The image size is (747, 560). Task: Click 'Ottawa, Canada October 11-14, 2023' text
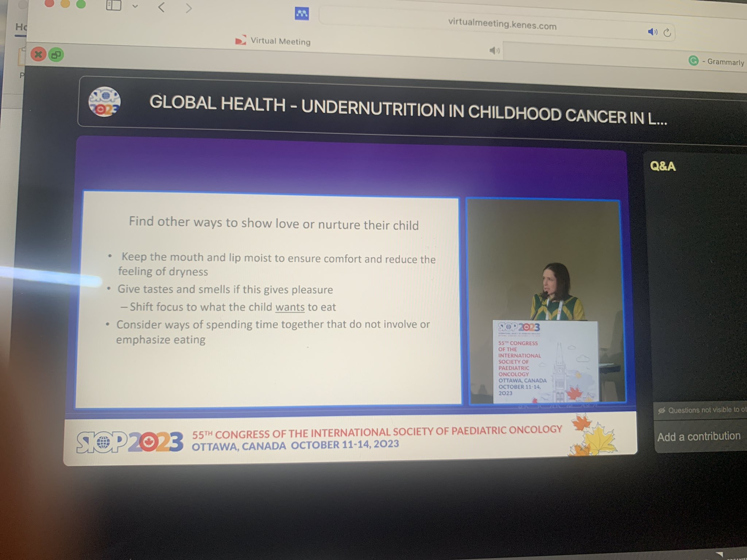coord(295,445)
